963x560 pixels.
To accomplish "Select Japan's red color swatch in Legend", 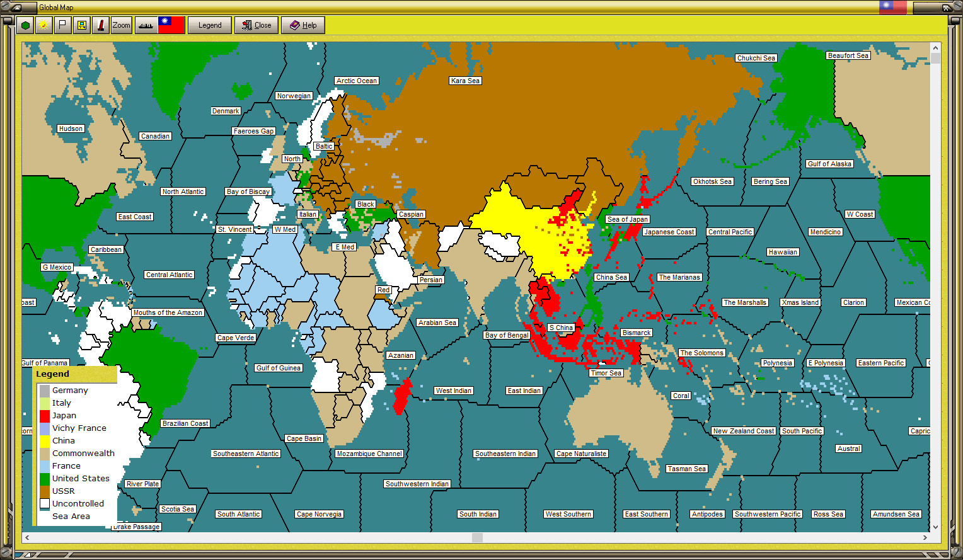I will coord(44,415).
